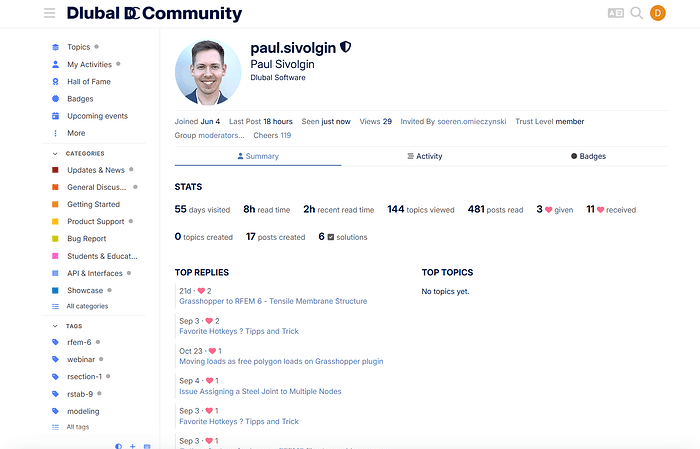Toggle the hamburger sidebar menu
This screenshot has width=700, height=449.
pyautogui.click(x=49, y=14)
